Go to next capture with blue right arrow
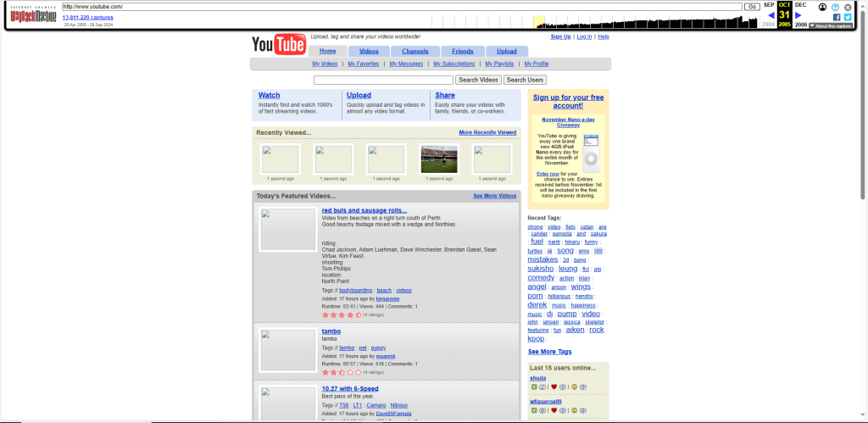The image size is (868, 423). click(798, 15)
